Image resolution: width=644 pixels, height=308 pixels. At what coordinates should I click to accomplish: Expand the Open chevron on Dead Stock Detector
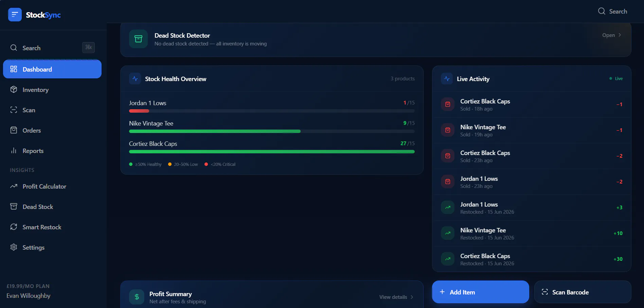coord(620,35)
